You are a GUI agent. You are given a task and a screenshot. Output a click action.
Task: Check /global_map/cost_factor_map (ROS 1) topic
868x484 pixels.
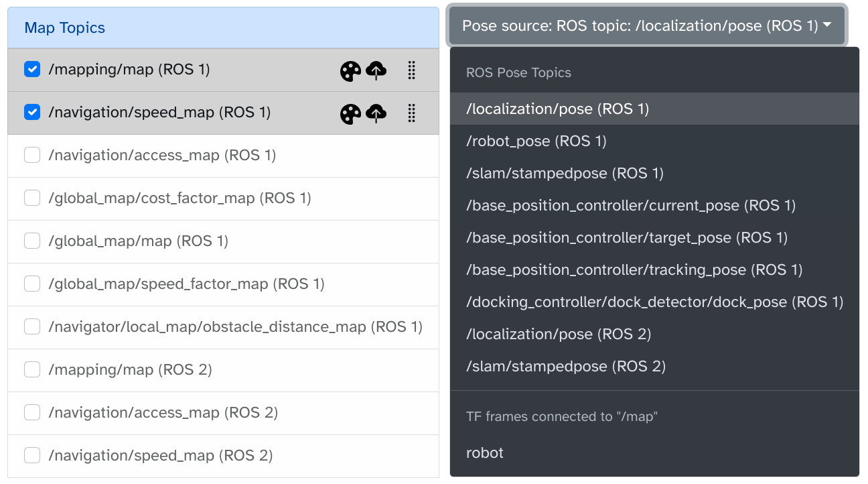tap(32, 198)
